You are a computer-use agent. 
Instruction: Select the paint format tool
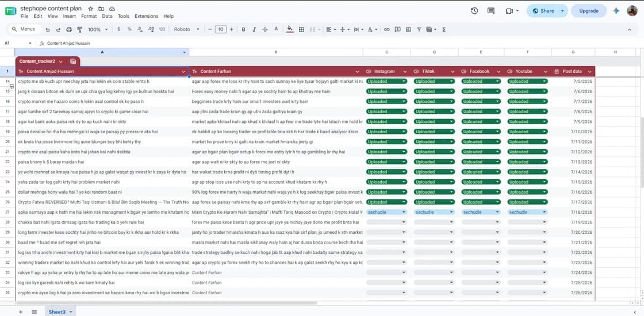(80, 29)
